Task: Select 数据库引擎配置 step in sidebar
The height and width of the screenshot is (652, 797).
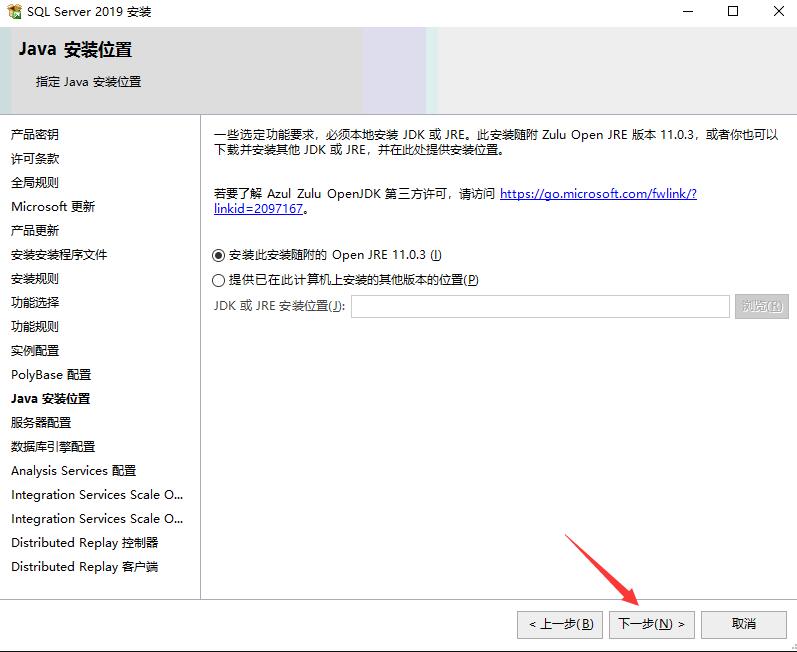Action: coord(53,447)
